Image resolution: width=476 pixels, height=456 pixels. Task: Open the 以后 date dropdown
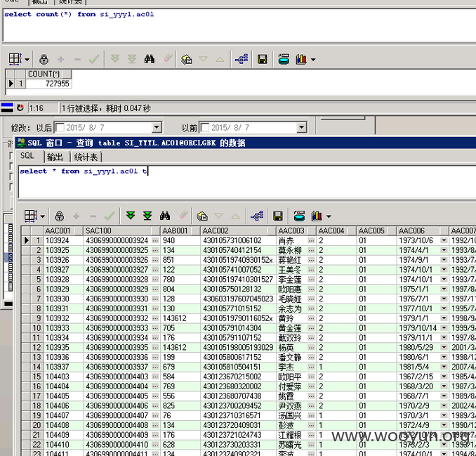pos(157,127)
